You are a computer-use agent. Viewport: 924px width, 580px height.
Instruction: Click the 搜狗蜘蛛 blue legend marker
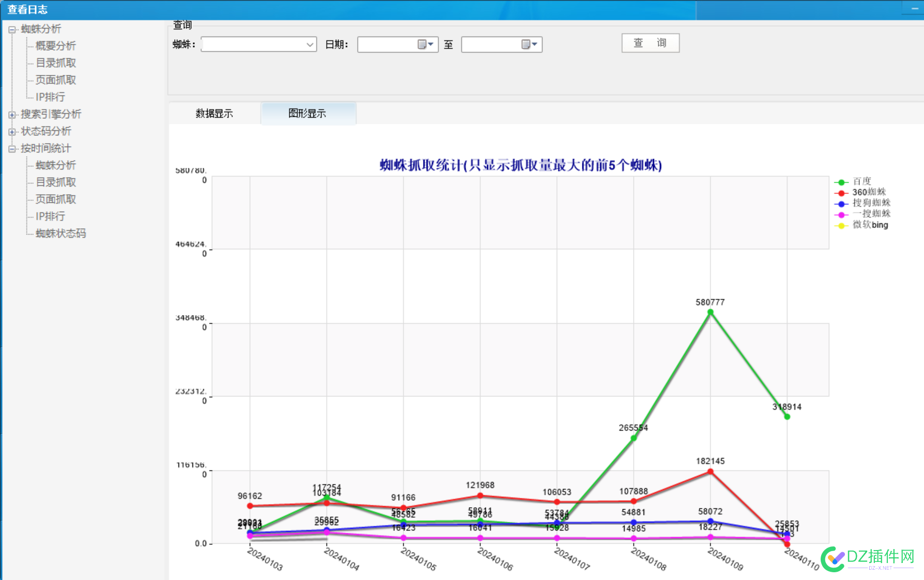(x=841, y=204)
